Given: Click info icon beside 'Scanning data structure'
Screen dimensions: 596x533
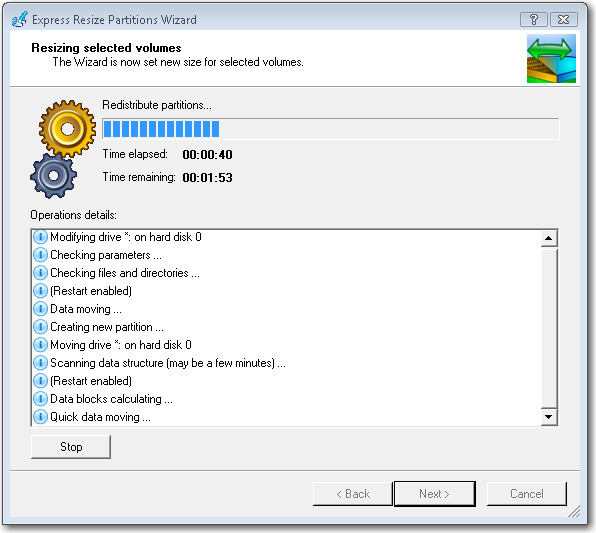Looking at the screenshot, I should (x=40, y=363).
